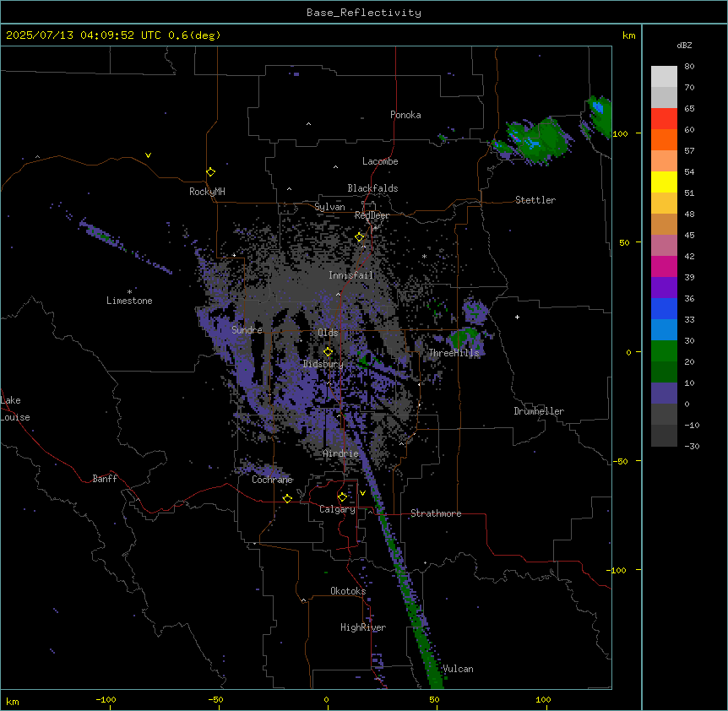Click the Sylvan label on the map
This screenshot has width=728, height=711.
[x=329, y=207]
